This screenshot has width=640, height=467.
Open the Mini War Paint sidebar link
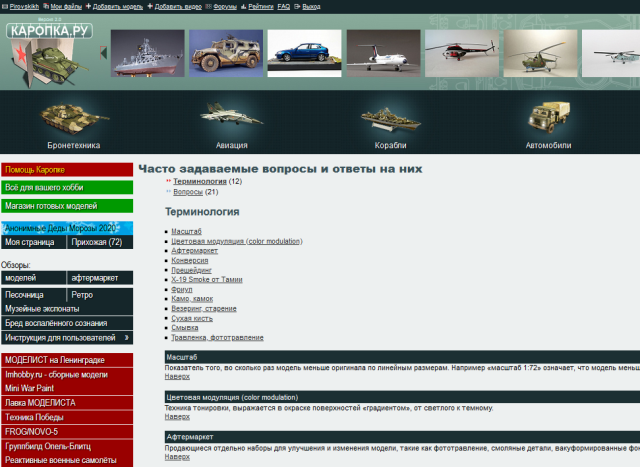coord(67,388)
